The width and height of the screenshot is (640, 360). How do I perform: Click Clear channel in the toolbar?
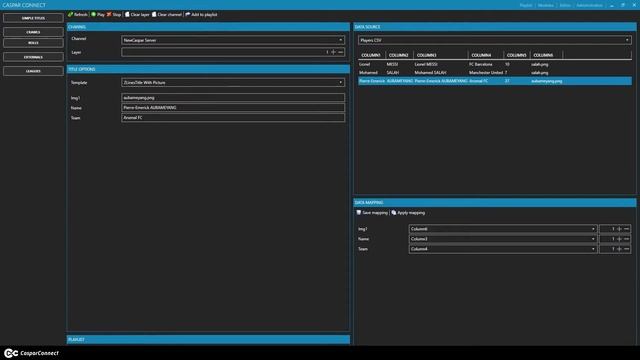coord(167,14)
